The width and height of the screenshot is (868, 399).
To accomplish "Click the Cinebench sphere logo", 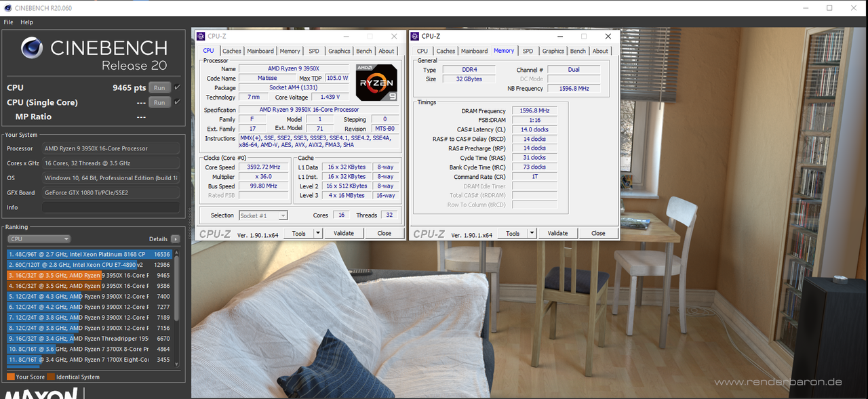I will pos(33,48).
